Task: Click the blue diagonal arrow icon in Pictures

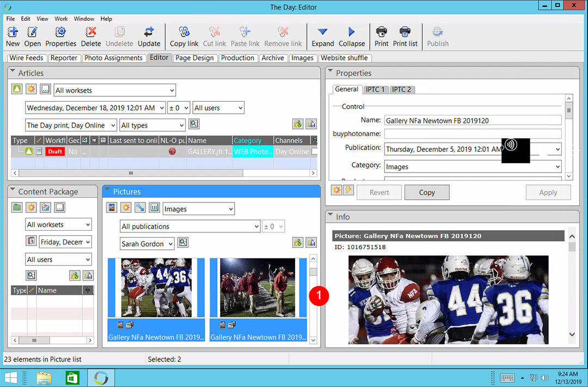Action: point(140,207)
